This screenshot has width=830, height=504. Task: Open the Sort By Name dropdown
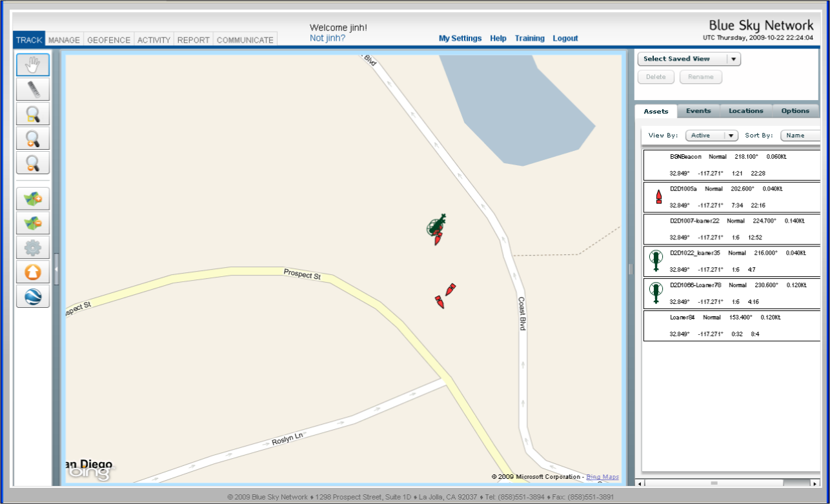tap(800, 136)
